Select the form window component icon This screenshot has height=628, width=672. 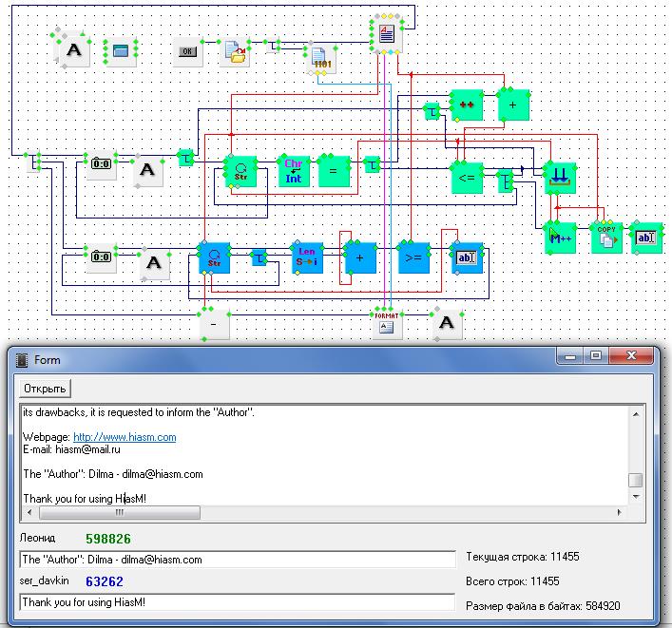(x=120, y=51)
